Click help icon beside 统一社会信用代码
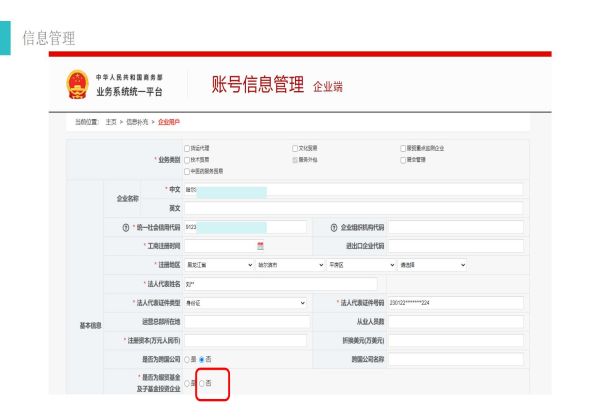 click(x=123, y=227)
